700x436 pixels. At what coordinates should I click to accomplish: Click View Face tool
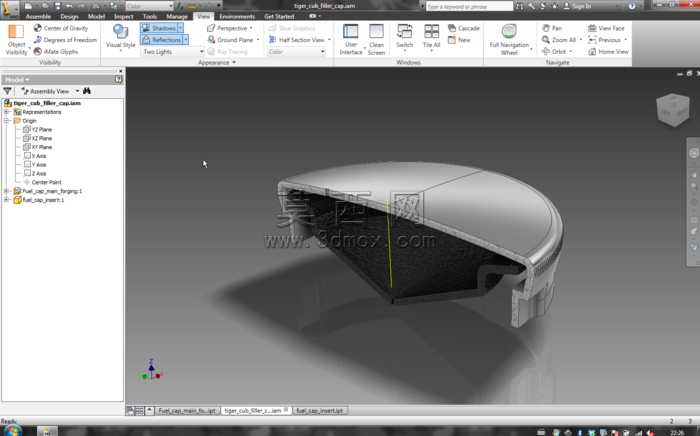[x=606, y=28]
